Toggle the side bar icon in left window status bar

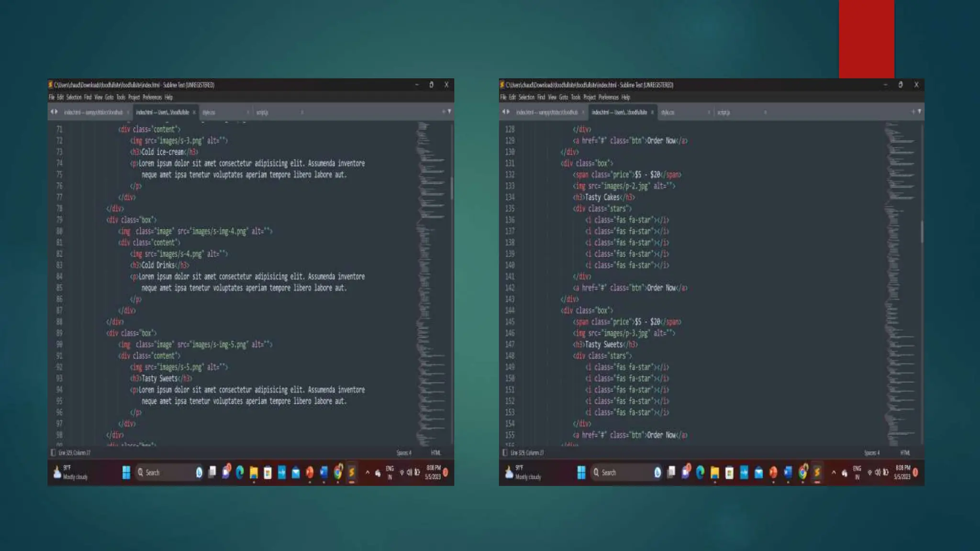coord(53,452)
